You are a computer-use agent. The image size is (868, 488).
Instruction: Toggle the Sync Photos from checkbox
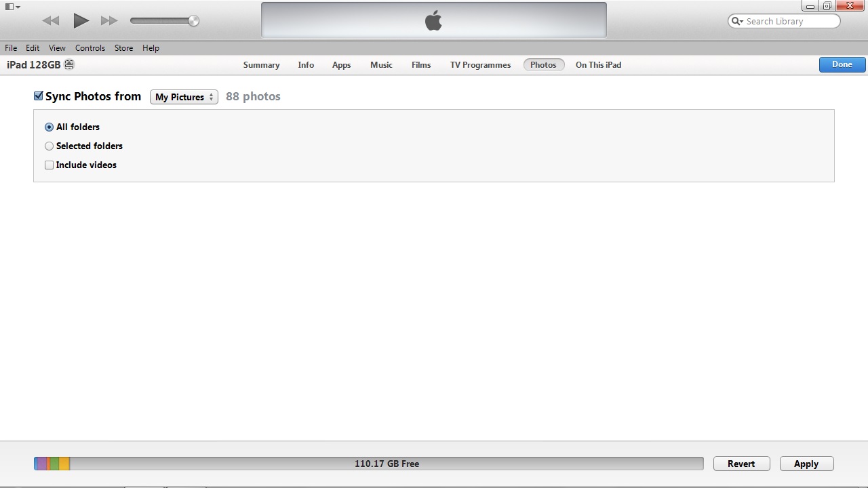[x=39, y=96]
